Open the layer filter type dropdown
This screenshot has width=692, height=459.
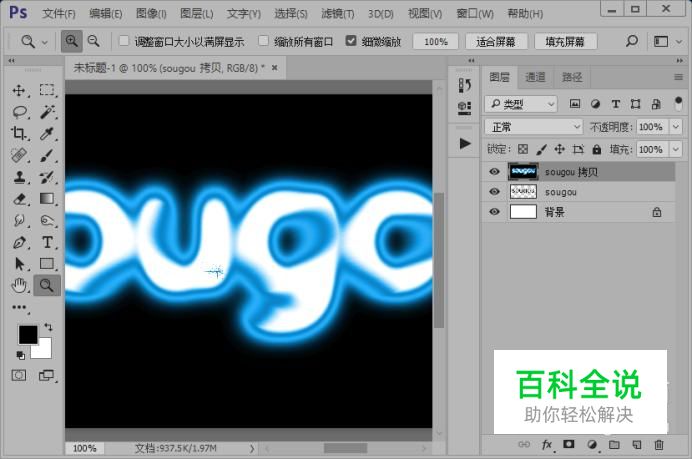[x=521, y=104]
